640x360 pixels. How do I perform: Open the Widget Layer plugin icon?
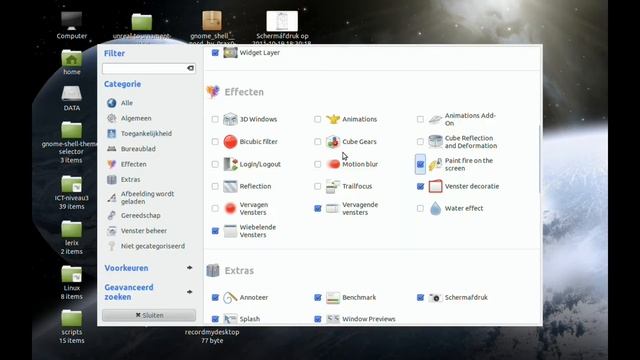point(230,53)
